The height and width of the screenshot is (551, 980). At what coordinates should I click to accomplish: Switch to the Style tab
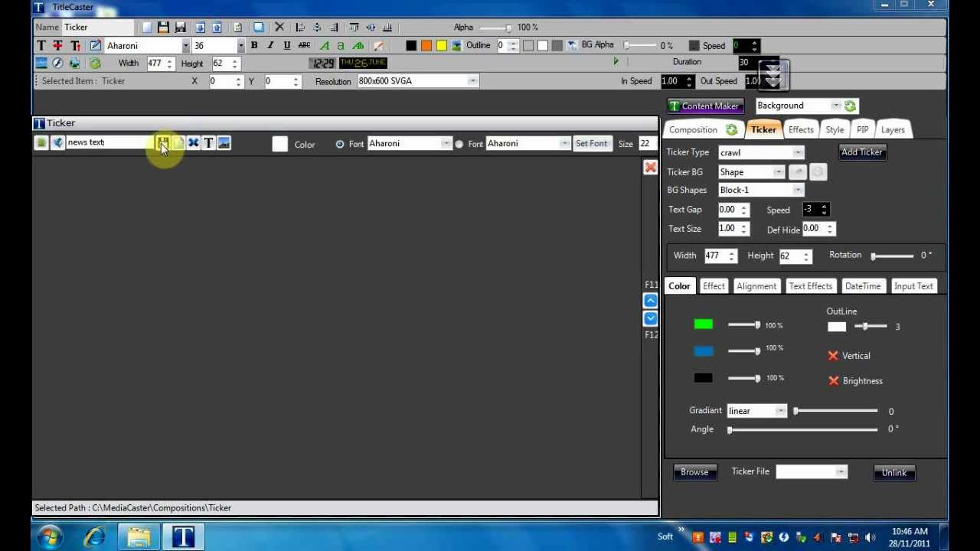pyautogui.click(x=835, y=129)
